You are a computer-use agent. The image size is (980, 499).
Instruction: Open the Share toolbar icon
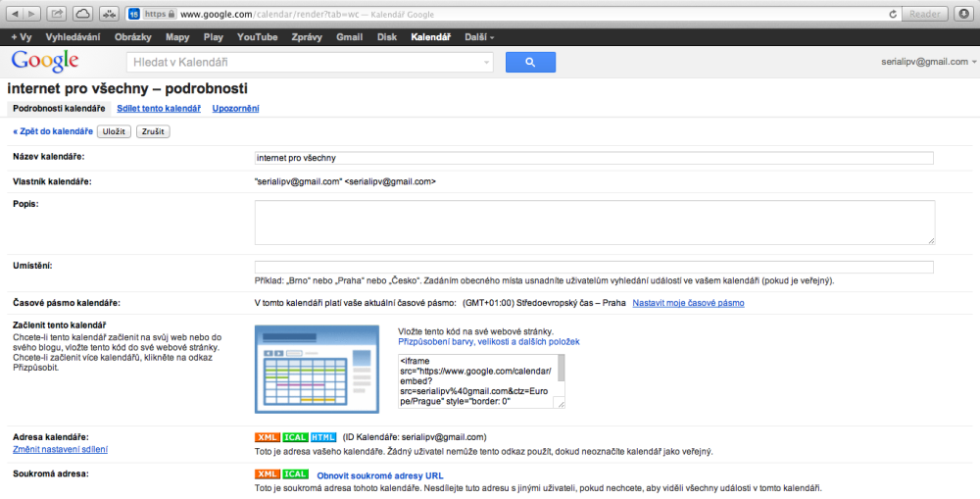[57, 13]
